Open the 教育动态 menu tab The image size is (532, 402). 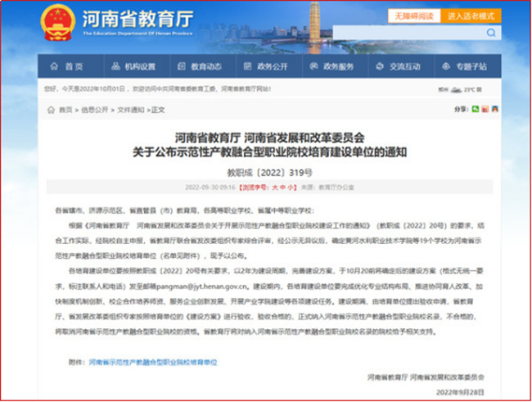pyautogui.click(x=206, y=66)
